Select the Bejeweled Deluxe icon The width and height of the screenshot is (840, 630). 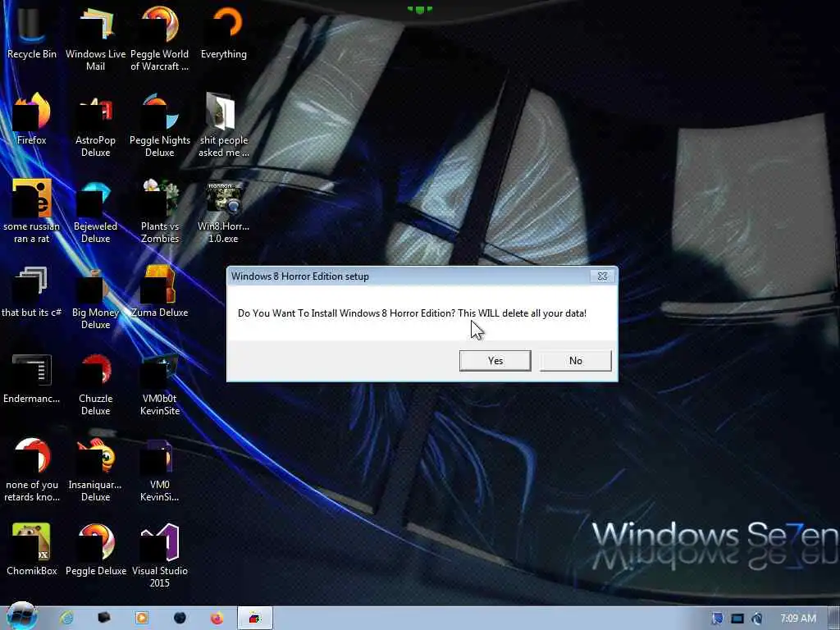pos(95,211)
